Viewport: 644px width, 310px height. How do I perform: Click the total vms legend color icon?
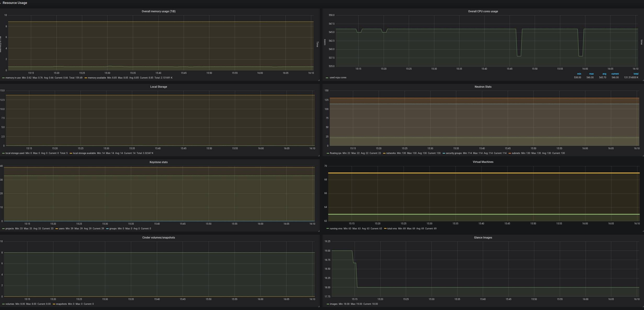(385, 229)
